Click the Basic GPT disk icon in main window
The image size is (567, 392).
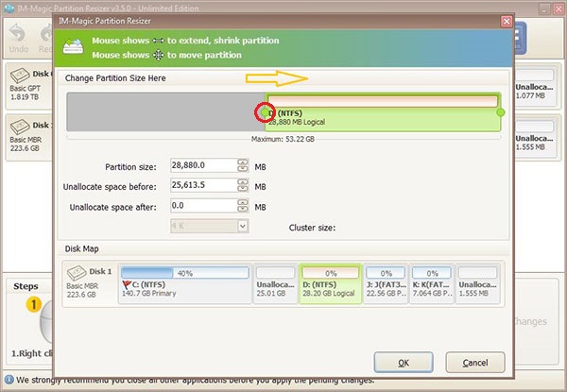(x=20, y=76)
